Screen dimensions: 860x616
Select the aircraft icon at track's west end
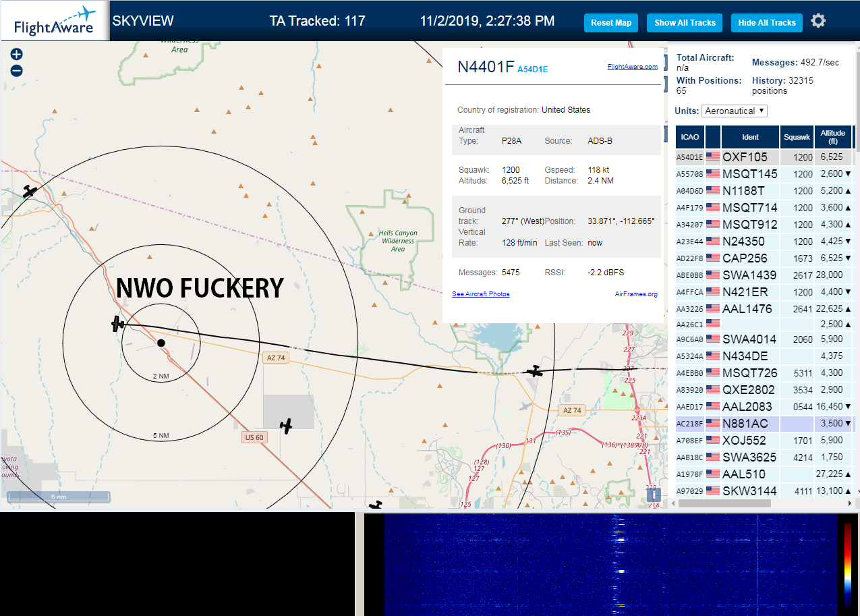118,324
